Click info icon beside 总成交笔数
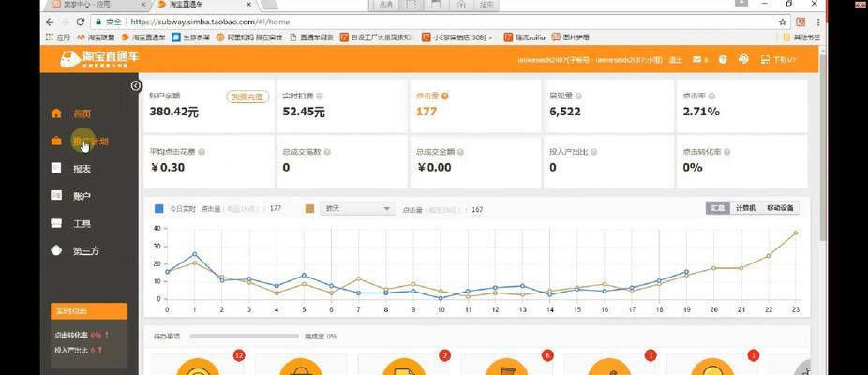868x375 pixels. tap(328, 152)
